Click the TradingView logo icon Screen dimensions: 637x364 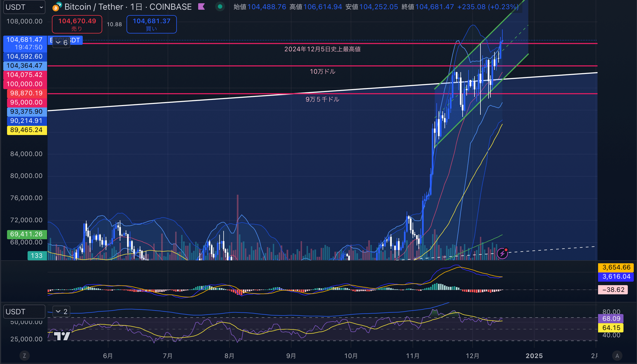tap(62, 336)
